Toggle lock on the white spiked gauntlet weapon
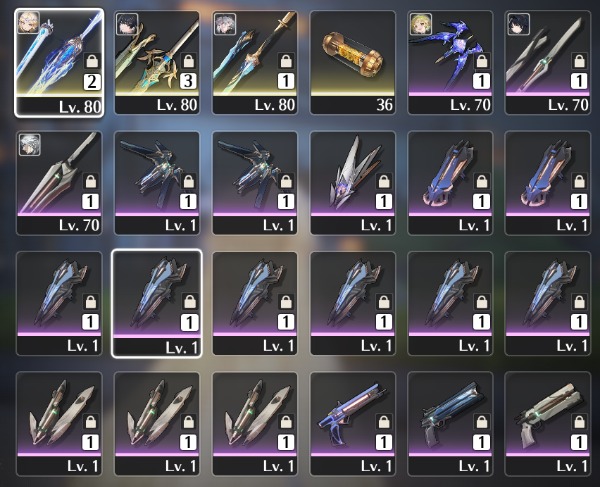Viewport: 600px width, 487px height. pos(384,181)
